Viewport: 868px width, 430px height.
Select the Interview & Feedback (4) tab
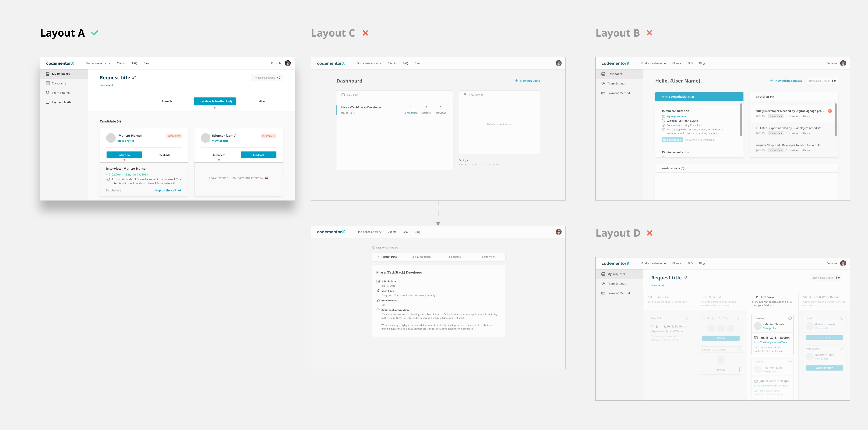tap(215, 101)
